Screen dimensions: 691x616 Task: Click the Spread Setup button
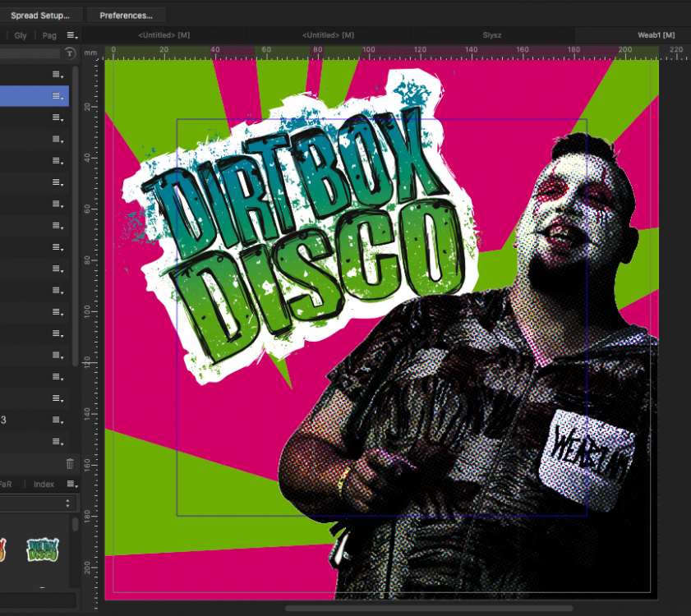(x=40, y=16)
